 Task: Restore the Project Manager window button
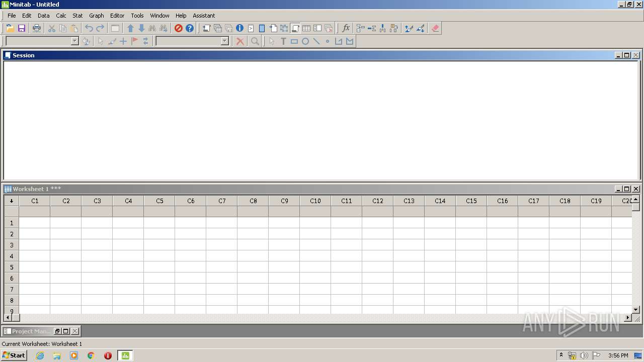pos(57,331)
